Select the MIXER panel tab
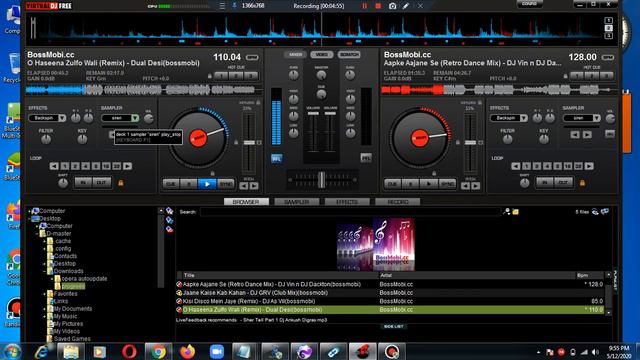The image size is (640, 360). coord(296,54)
